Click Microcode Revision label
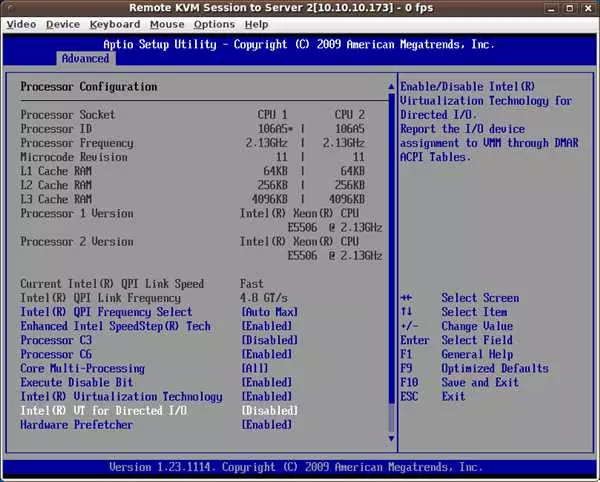 (74, 157)
